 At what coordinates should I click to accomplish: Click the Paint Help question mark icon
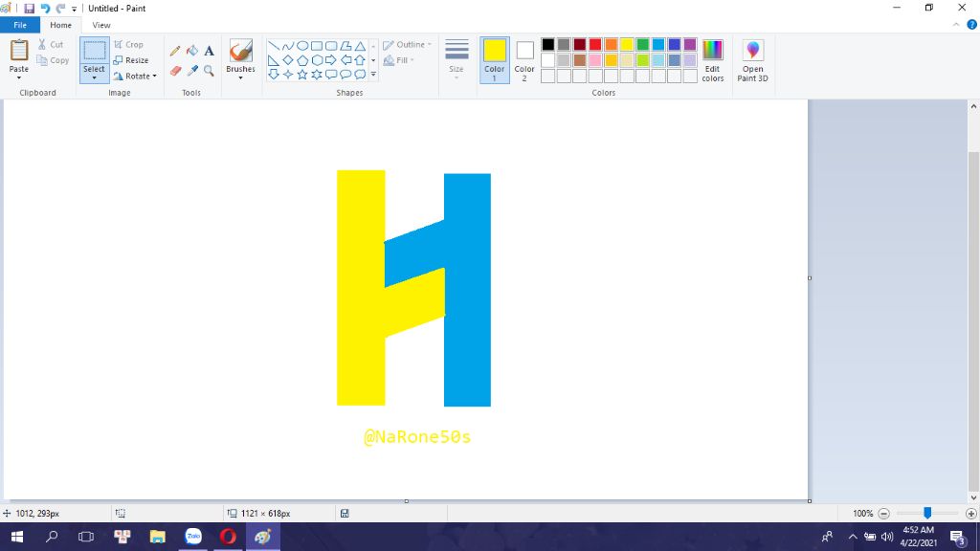pyautogui.click(x=972, y=25)
